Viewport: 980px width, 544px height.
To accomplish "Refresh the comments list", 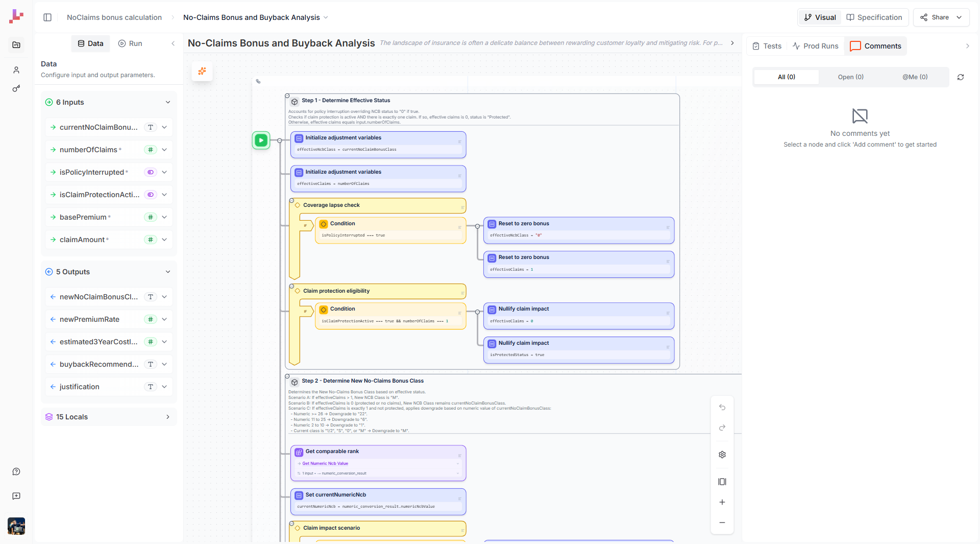I will pos(961,77).
